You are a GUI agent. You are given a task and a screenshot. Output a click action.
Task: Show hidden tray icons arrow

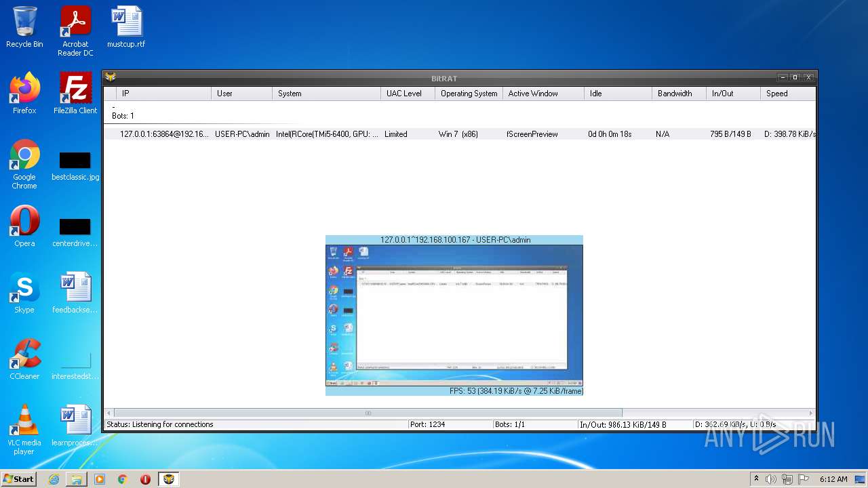pyautogui.click(x=756, y=479)
